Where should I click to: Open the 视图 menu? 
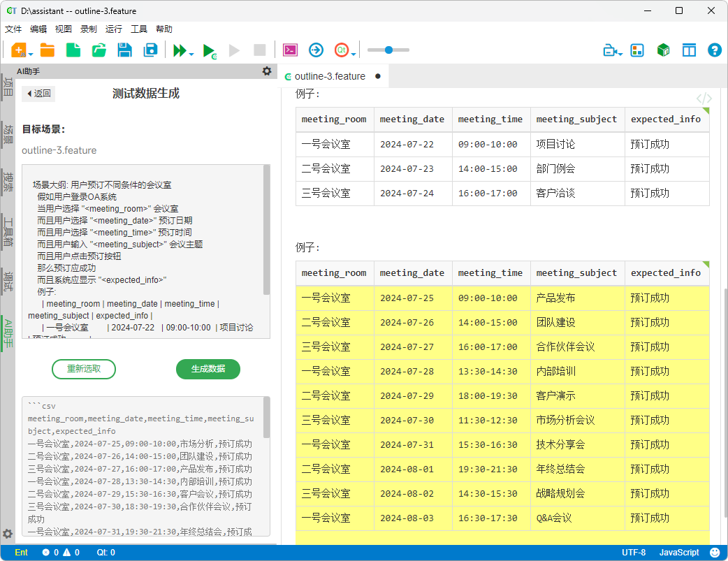(x=63, y=29)
